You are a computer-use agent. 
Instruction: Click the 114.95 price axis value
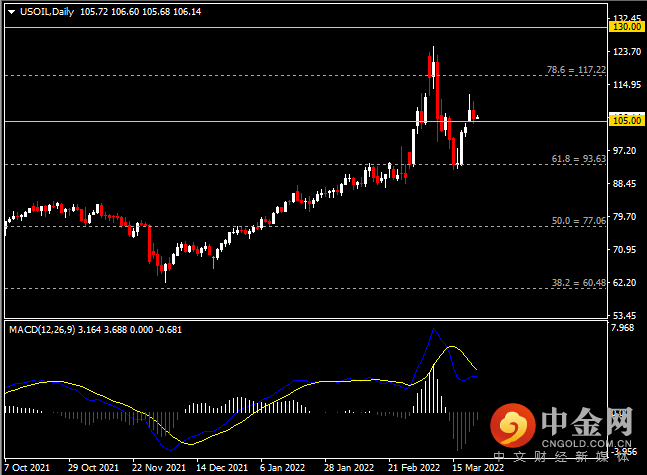(x=627, y=85)
